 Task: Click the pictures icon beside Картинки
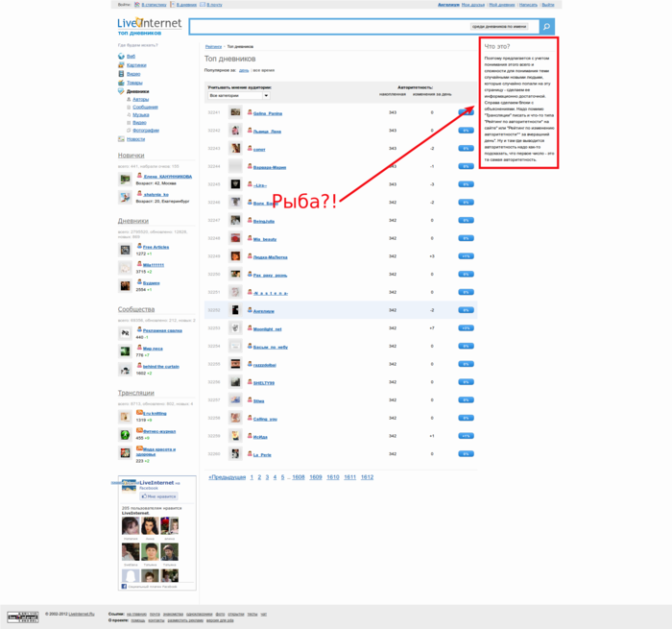(x=121, y=64)
